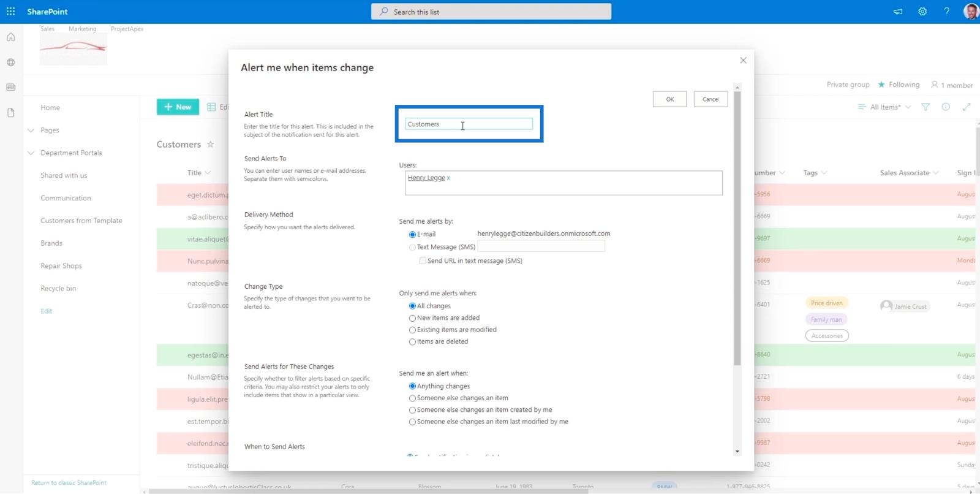This screenshot has width=980, height=494.
Task: Go to Home in left navigation
Action: pos(50,107)
